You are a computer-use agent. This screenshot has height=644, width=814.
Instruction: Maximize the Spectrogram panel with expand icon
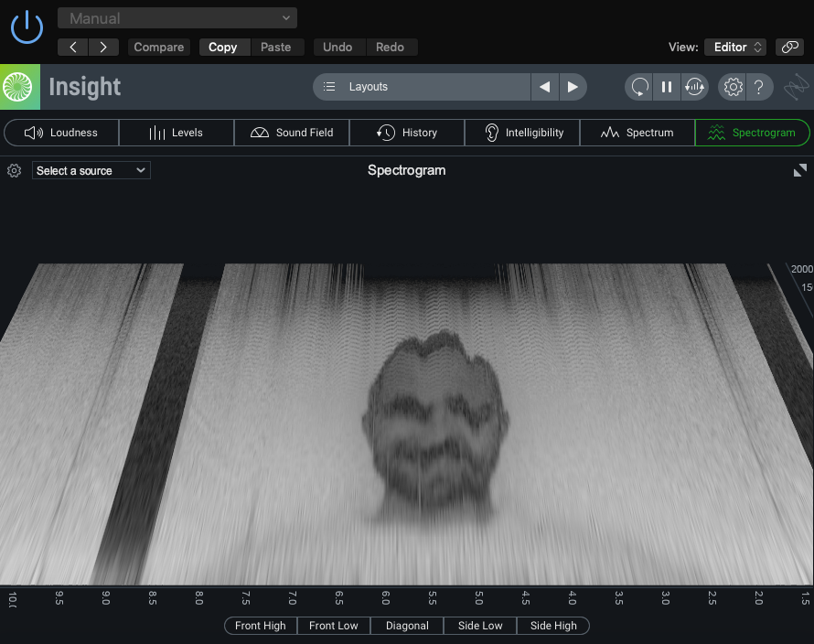click(x=800, y=170)
